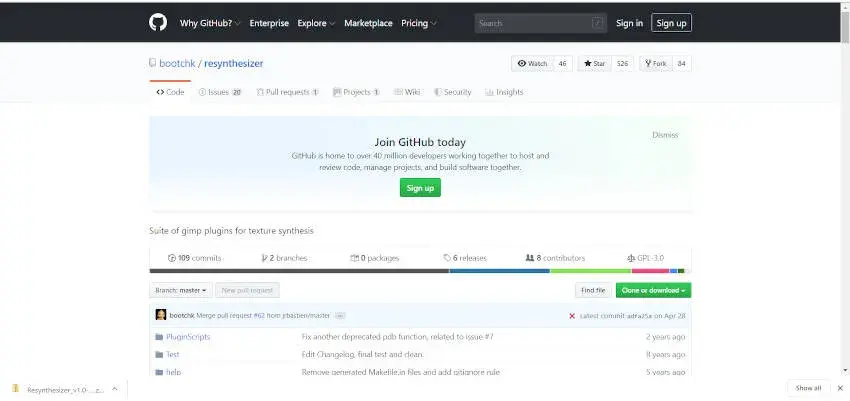The width and height of the screenshot is (850, 401).
Task: Open the Clone or download dropdown
Action: tap(653, 290)
